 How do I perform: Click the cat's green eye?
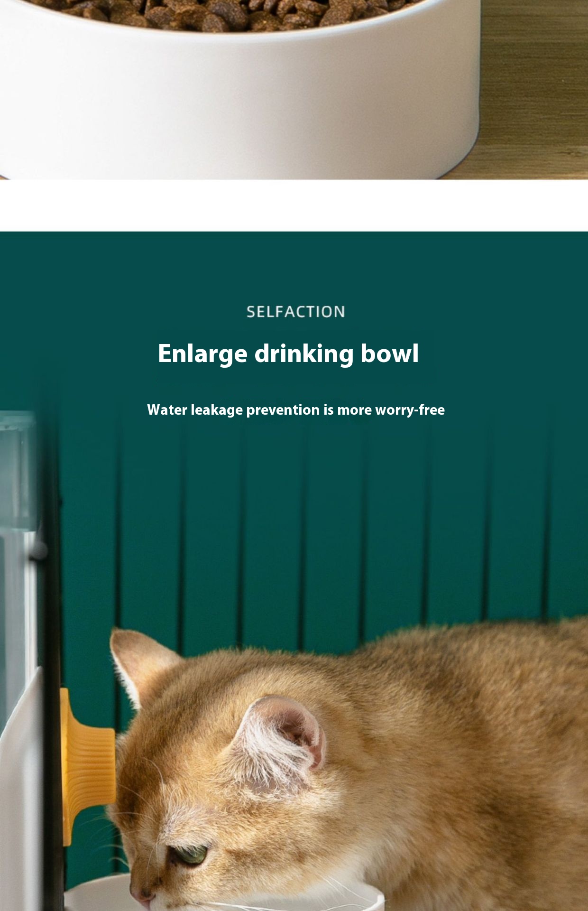189,855
